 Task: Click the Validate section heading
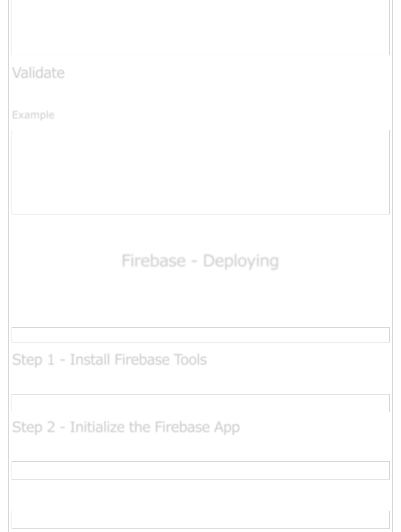(x=38, y=73)
